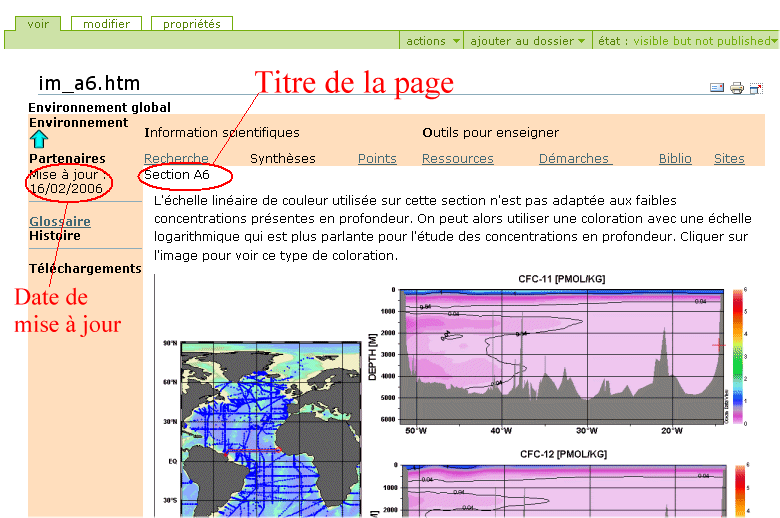The height and width of the screenshot is (518, 780).
Task: Select the 'modifier' tab
Action: (x=106, y=24)
